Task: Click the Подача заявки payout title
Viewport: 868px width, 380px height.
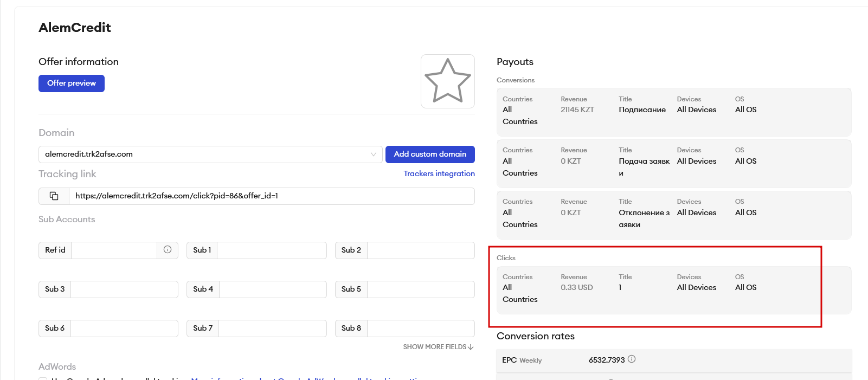Action: 644,167
